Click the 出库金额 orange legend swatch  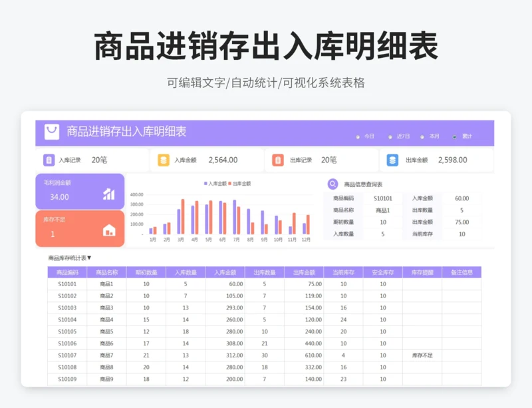pyautogui.click(x=229, y=184)
